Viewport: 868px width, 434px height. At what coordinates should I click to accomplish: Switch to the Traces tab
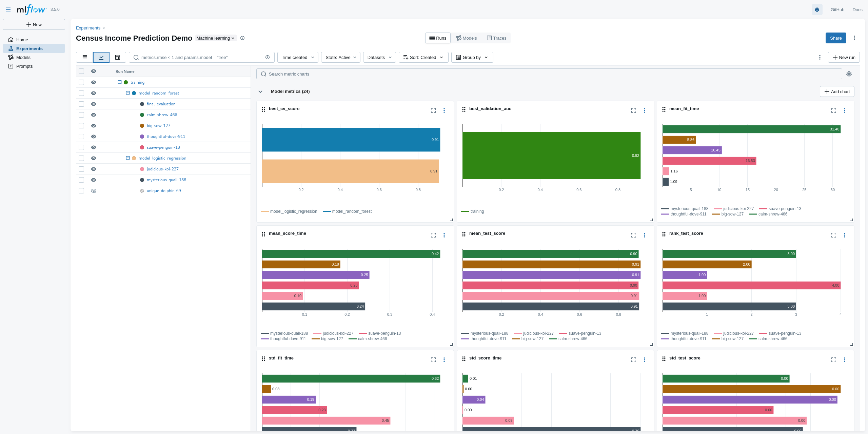pyautogui.click(x=496, y=38)
